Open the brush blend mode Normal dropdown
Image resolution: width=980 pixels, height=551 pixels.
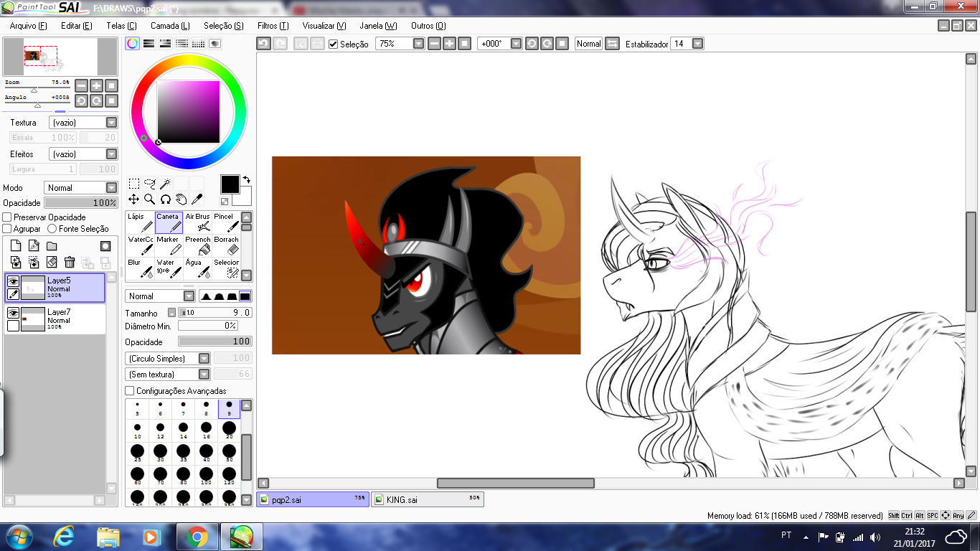[x=160, y=296]
